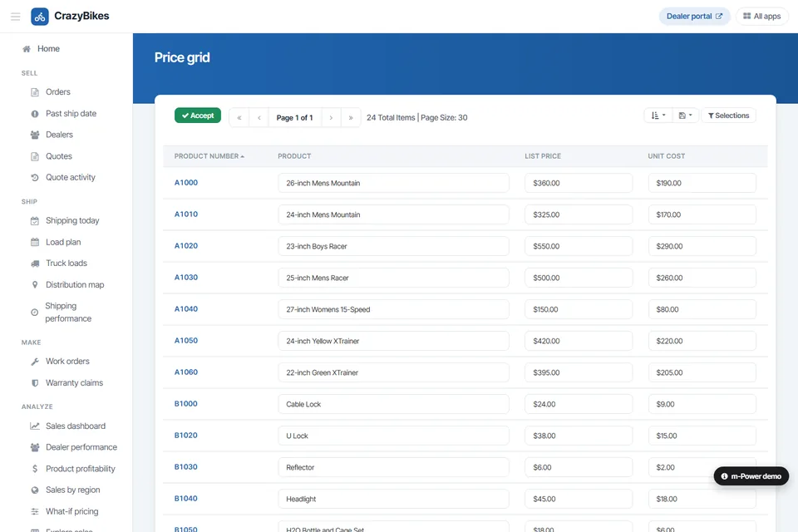Open product number B1000 link
This screenshot has width=798, height=532.
coord(185,404)
